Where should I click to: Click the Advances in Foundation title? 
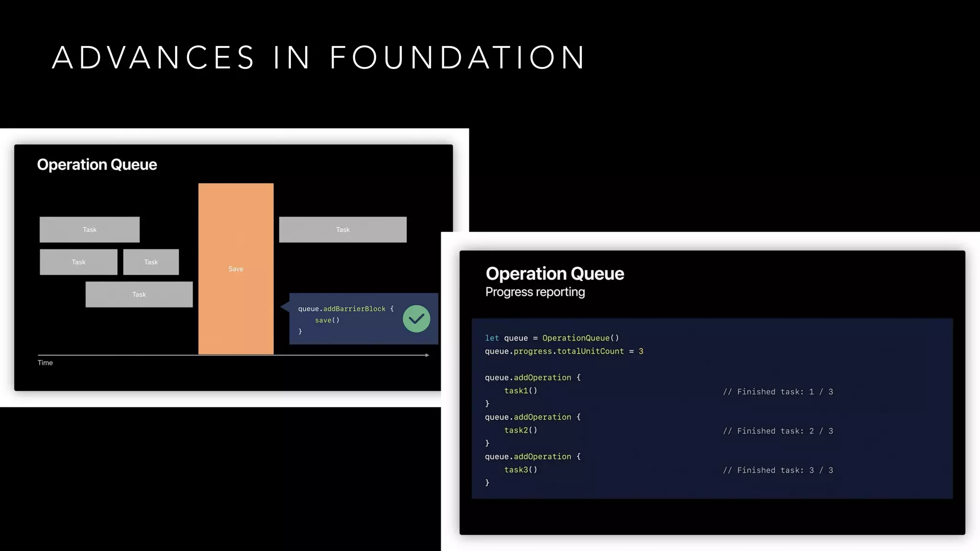pos(319,57)
